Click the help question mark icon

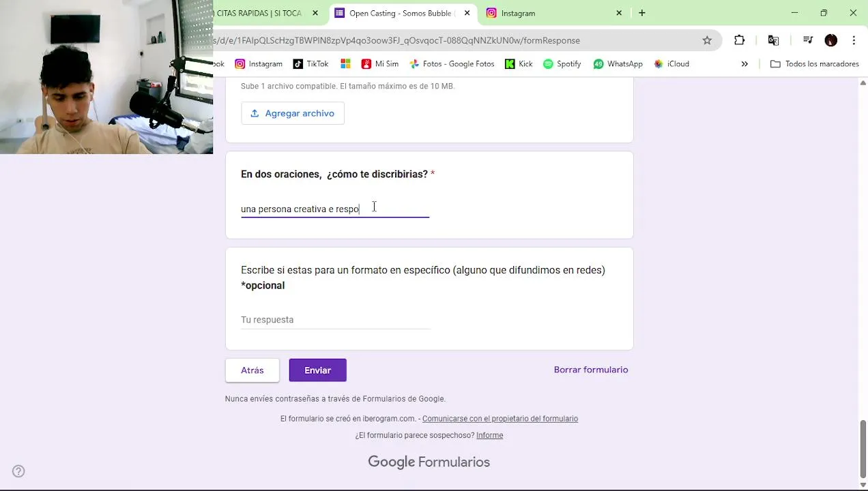[x=18, y=471]
